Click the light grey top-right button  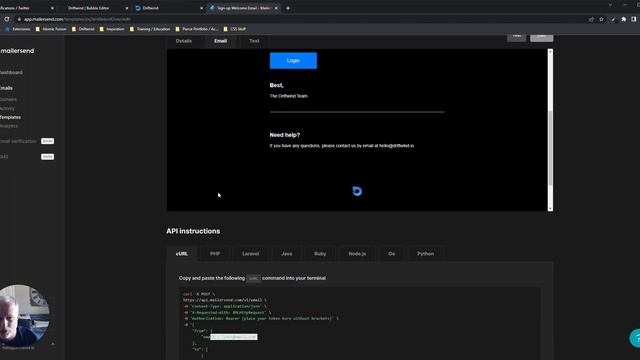[542, 37]
